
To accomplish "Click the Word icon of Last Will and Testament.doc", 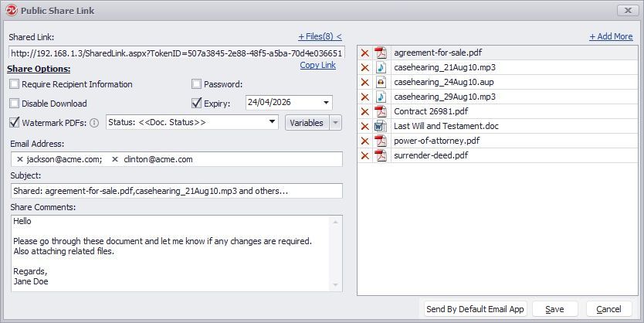I will tap(381, 126).
